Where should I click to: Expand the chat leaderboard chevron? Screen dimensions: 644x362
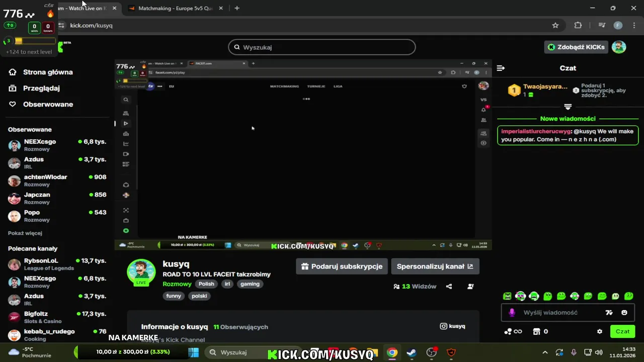568,107
